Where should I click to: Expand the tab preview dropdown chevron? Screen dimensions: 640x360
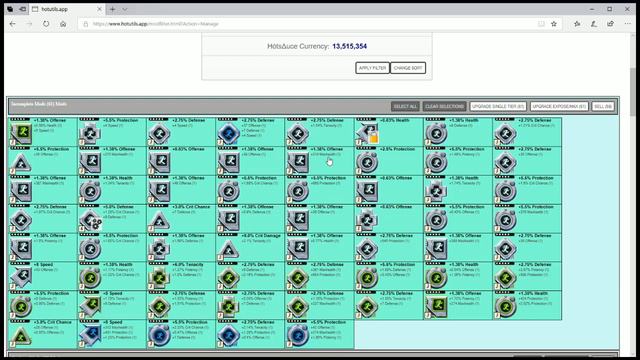coord(124,9)
